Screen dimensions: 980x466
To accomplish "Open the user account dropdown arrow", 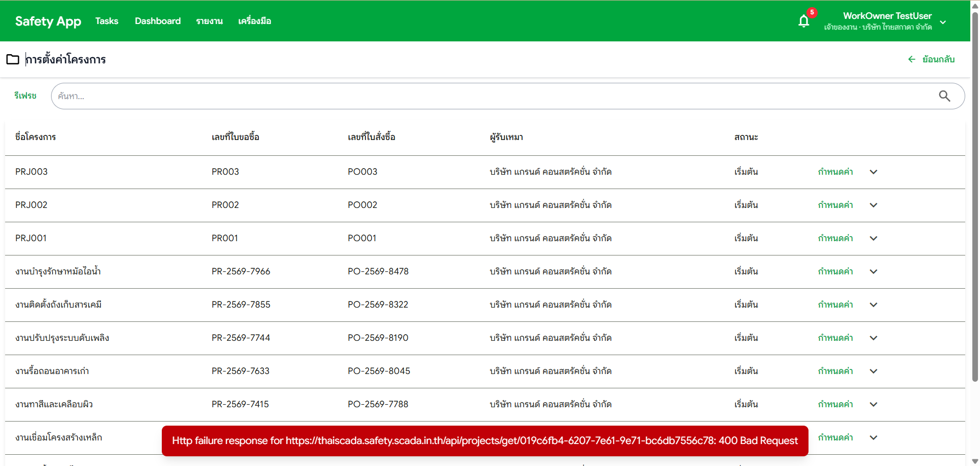I will tap(943, 22).
